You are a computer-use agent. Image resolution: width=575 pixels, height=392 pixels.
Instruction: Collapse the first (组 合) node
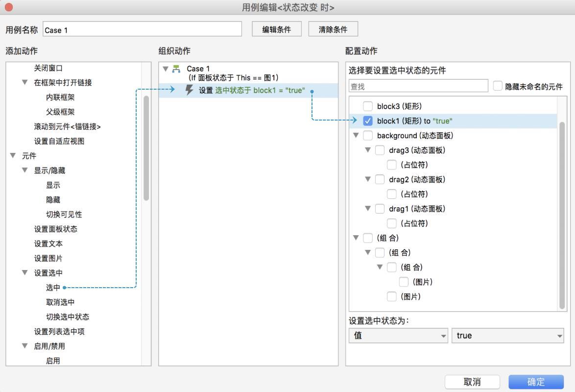click(356, 238)
